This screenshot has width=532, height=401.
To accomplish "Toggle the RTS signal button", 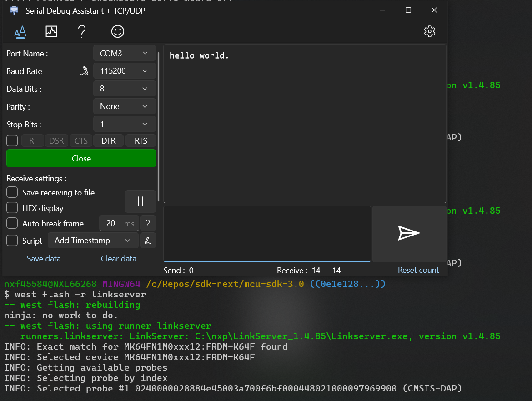I will (x=141, y=141).
